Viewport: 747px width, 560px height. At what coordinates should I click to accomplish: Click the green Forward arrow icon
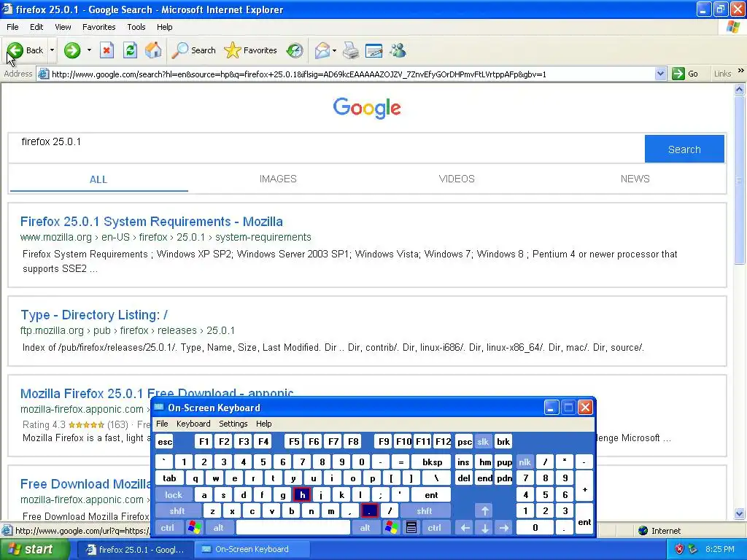[72, 50]
